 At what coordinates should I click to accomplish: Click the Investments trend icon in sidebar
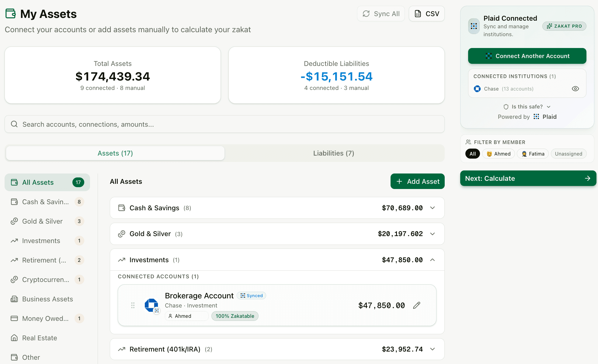pyautogui.click(x=14, y=241)
